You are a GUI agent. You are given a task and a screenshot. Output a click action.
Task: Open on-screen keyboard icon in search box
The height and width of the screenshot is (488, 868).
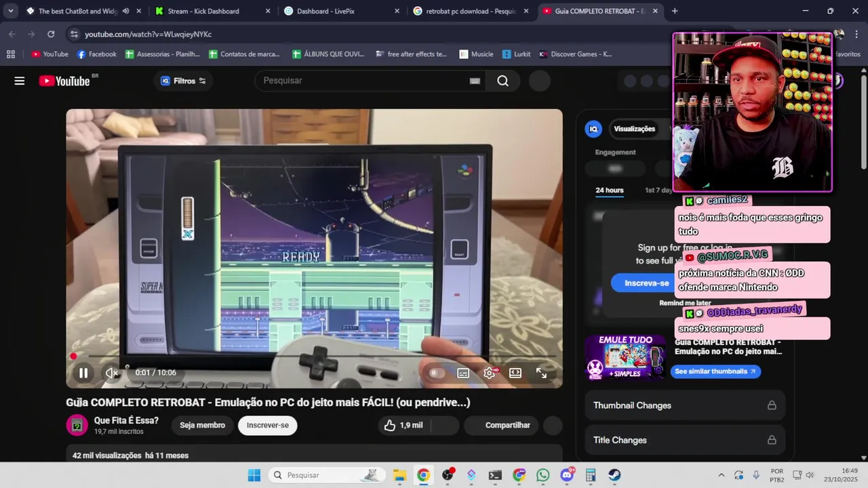pos(475,81)
